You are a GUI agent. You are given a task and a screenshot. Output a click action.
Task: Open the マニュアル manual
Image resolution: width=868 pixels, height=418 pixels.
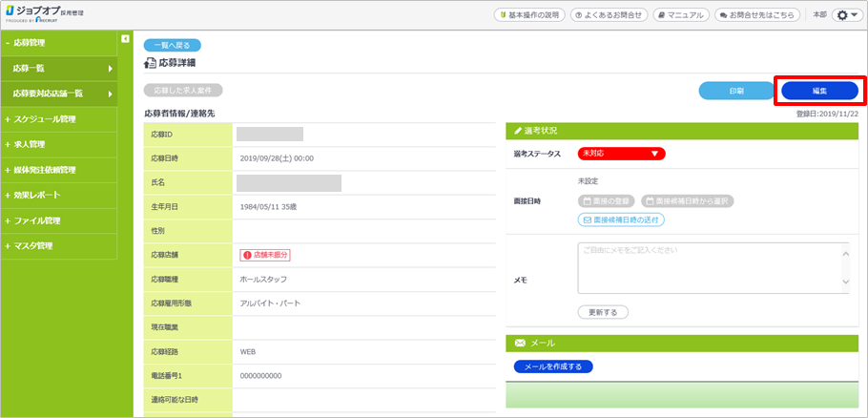point(681,15)
